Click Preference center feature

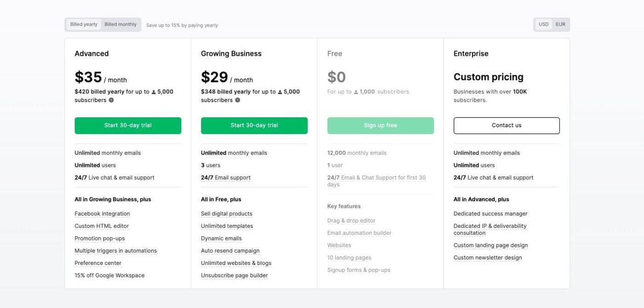pos(98,263)
